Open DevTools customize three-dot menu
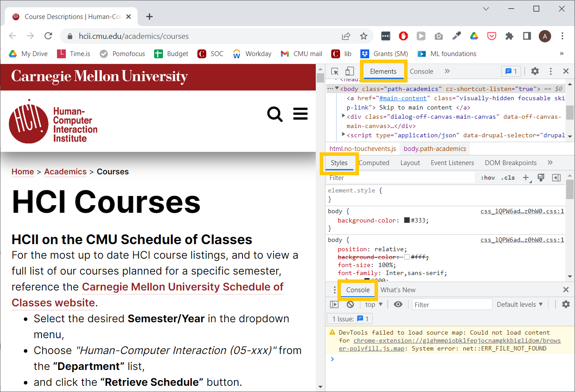575x392 pixels. coord(551,71)
